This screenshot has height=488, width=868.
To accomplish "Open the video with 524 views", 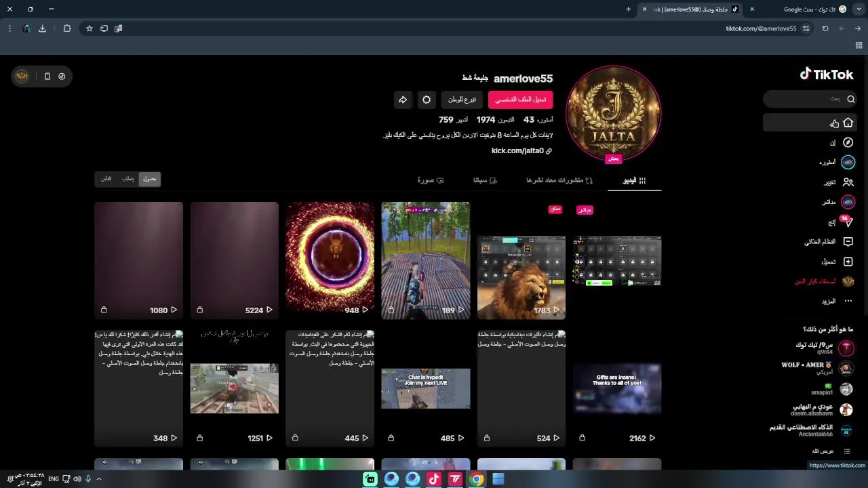I will point(521,388).
